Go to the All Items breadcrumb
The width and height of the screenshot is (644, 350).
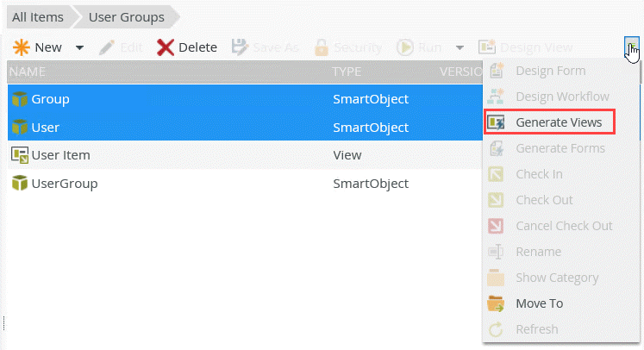pos(38,17)
